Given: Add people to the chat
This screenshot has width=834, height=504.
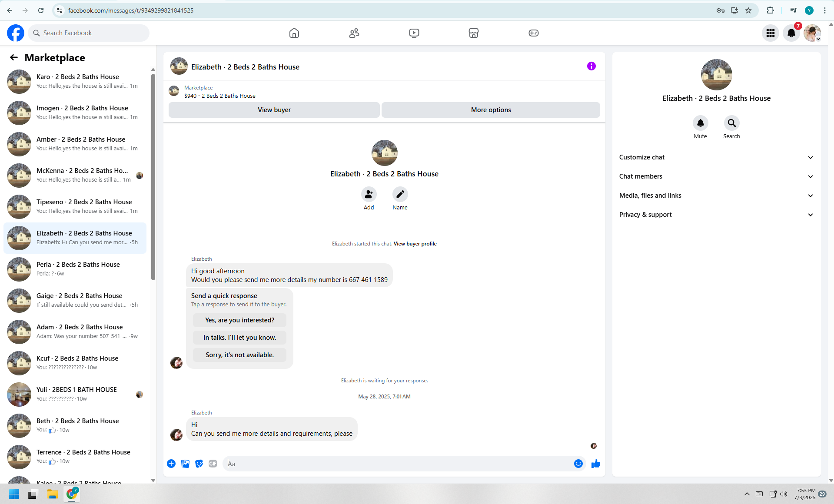Looking at the screenshot, I should point(369,194).
